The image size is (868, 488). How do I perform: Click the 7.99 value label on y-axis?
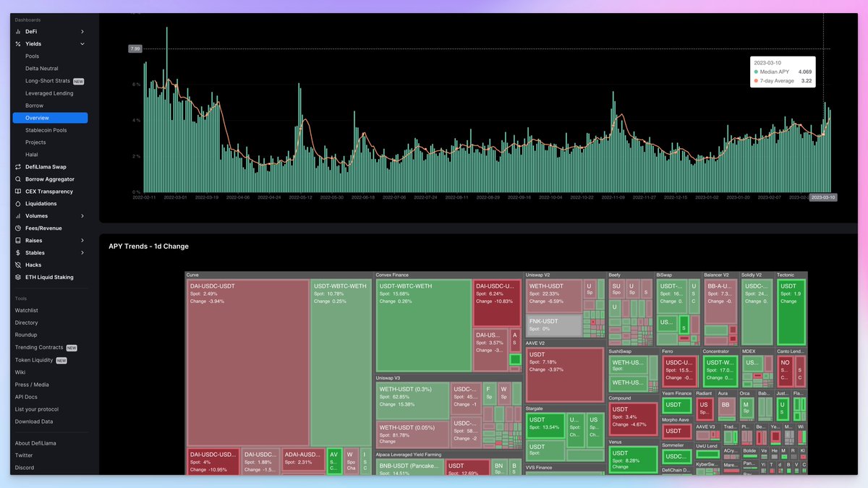135,48
